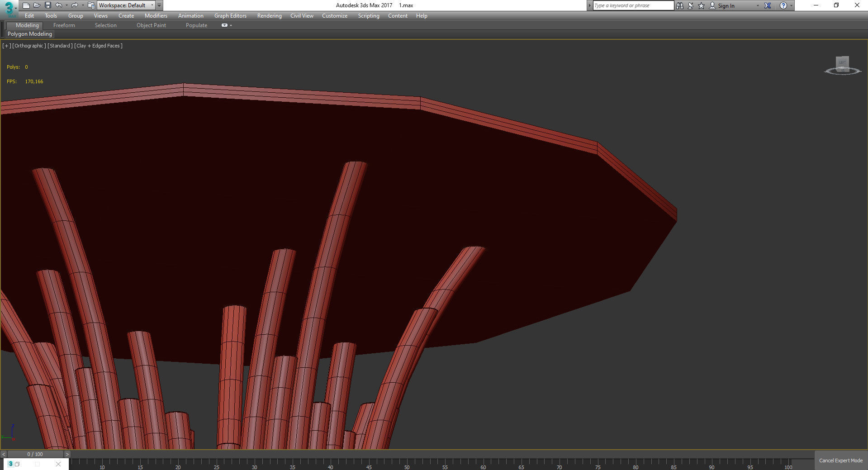
Task: Open the viewport [+] general menu
Action: (6, 46)
